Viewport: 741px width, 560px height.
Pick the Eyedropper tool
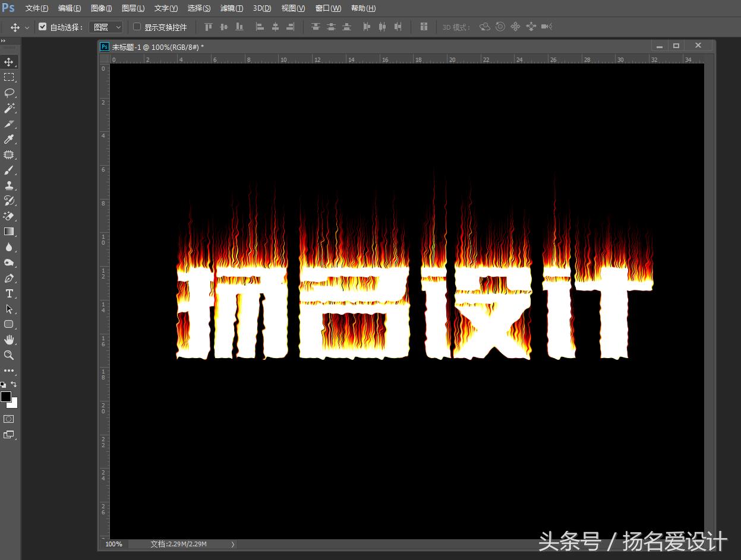pyautogui.click(x=9, y=139)
